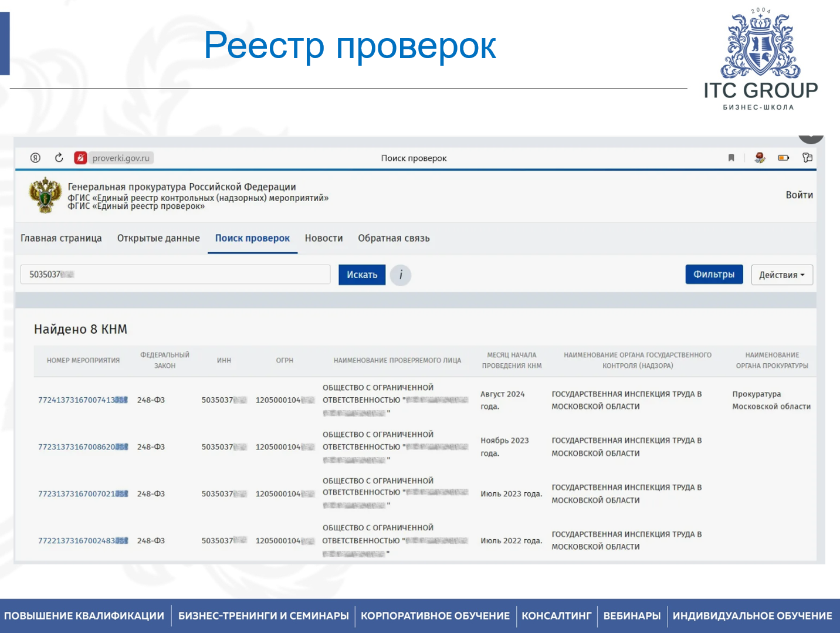Click the Yandex browser logo icon
This screenshot has width=840, height=633.
35,158
